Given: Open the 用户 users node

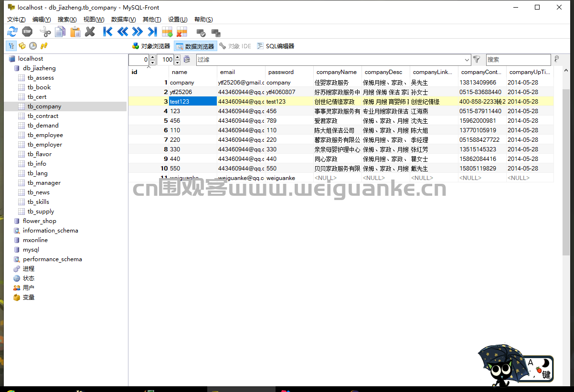Looking at the screenshot, I should (x=29, y=288).
